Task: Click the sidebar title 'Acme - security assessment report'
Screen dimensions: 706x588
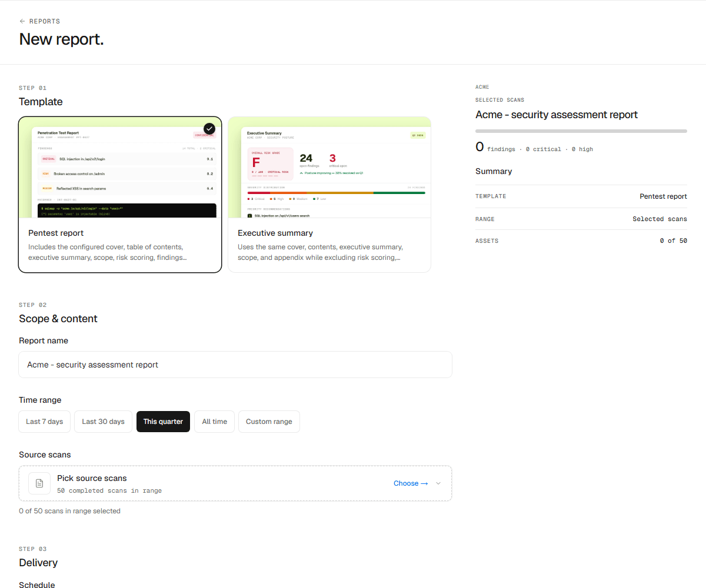Action: point(557,115)
